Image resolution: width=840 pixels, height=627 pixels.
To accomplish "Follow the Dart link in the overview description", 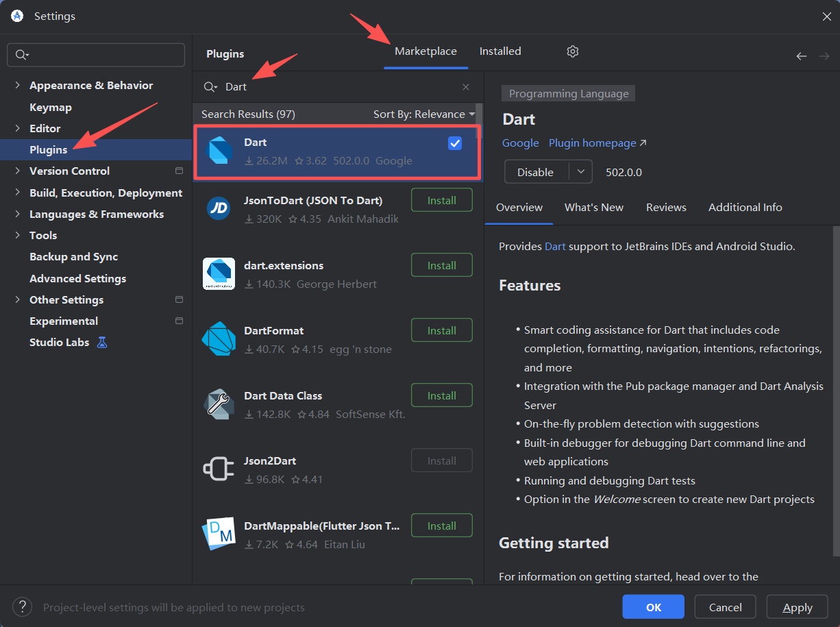I will (555, 246).
